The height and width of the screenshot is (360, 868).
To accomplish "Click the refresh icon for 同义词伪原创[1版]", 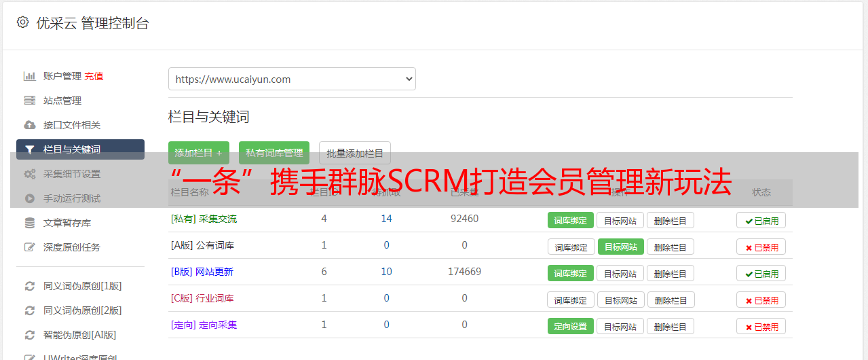I will tap(29, 286).
